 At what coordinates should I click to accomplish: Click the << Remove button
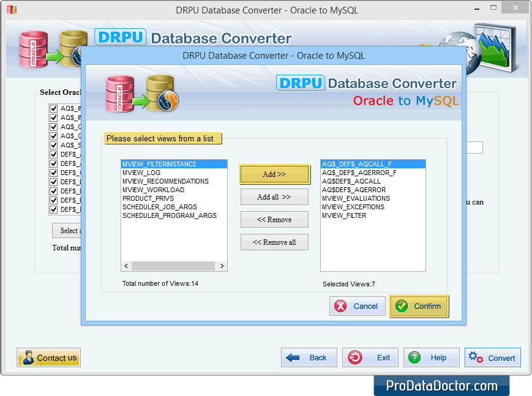(274, 220)
